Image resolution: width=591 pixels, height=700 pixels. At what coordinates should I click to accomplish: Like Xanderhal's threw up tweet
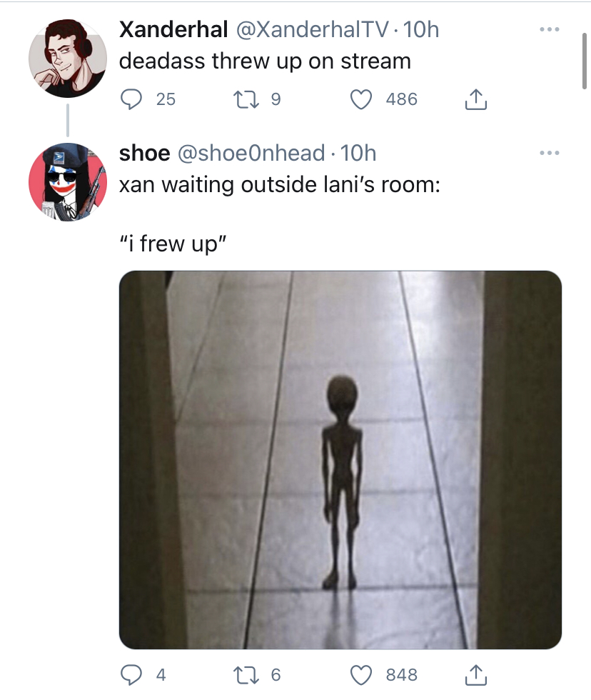click(361, 99)
